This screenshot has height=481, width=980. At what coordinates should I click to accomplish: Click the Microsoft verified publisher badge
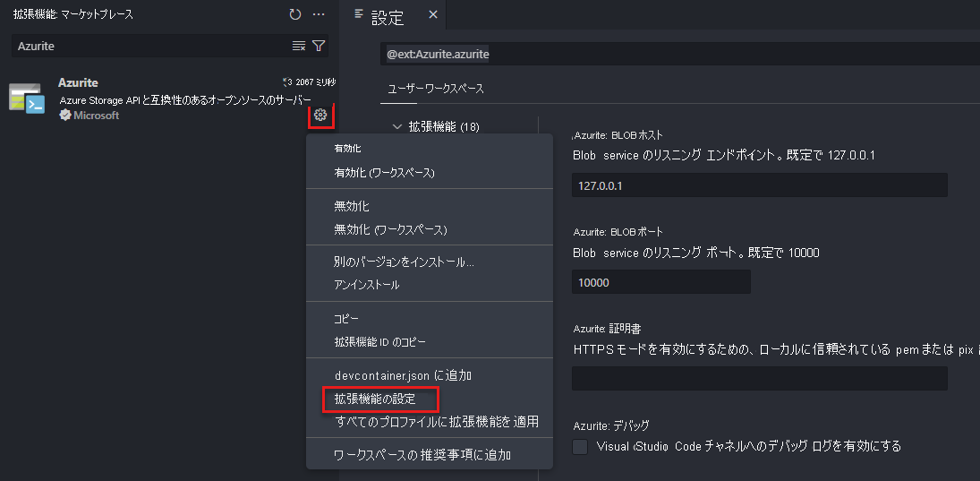(65, 115)
